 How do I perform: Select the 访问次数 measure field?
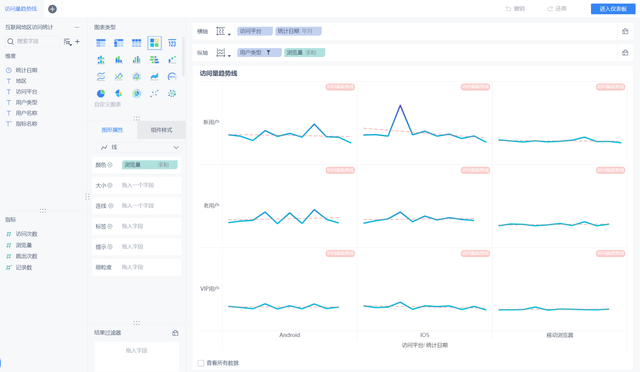coord(27,234)
